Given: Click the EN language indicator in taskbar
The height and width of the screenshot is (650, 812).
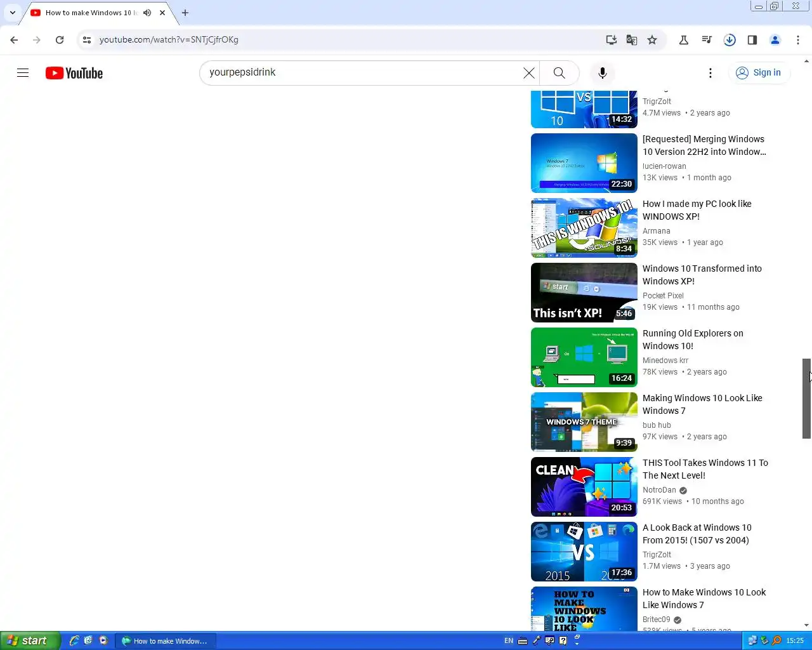Looking at the screenshot, I should [x=509, y=641].
